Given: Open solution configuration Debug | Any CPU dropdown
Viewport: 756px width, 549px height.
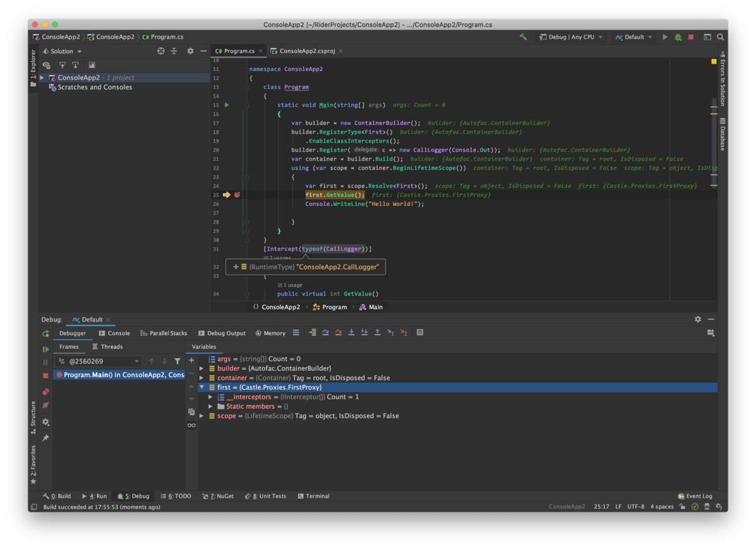Looking at the screenshot, I should pyautogui.click(x=571, y=37).
